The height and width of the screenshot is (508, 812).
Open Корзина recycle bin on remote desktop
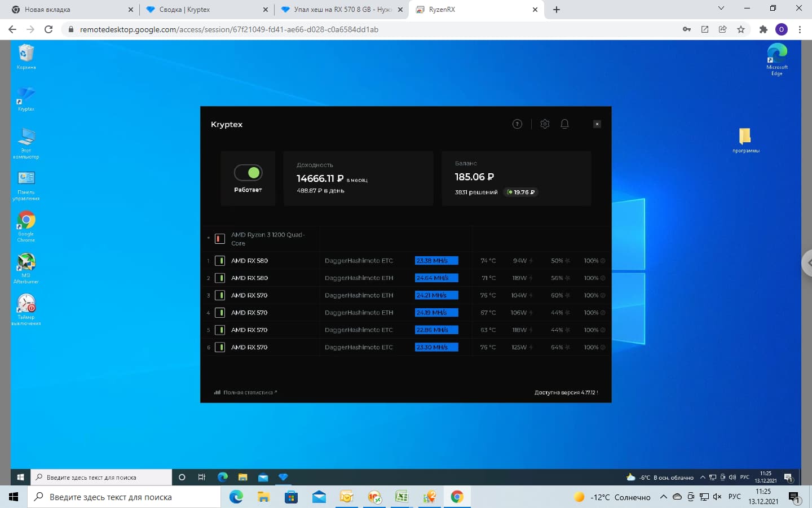[26, 57]
